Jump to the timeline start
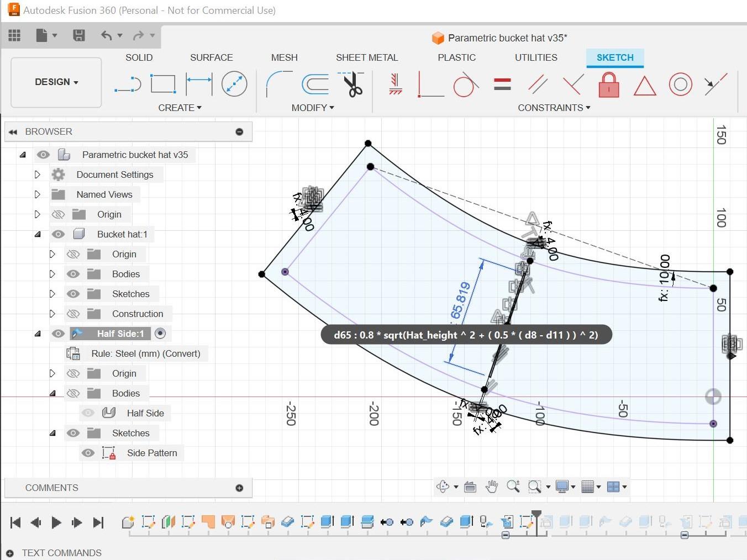Viewport: 747px width, 560px height. (15, 522)
